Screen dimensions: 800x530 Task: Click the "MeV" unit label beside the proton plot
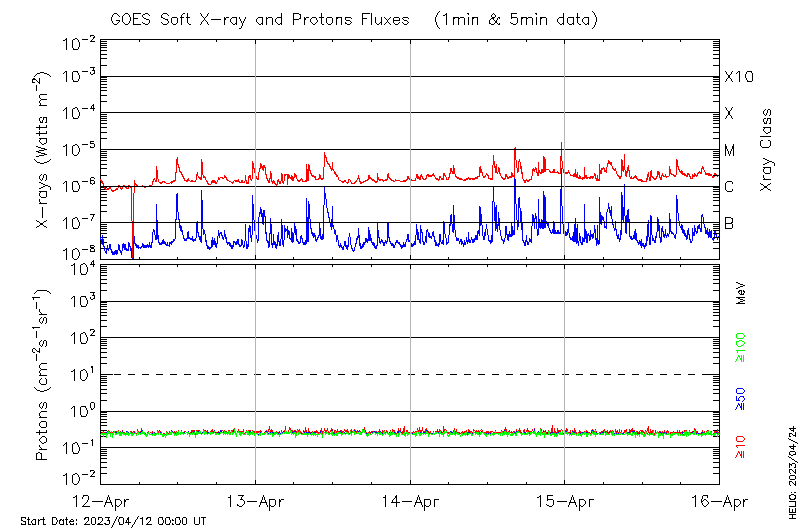click(741, 292)
